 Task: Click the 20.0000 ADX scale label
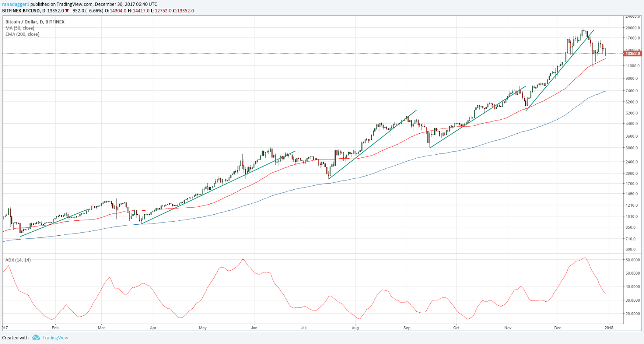pyautogui.click(x=633, y=314)
